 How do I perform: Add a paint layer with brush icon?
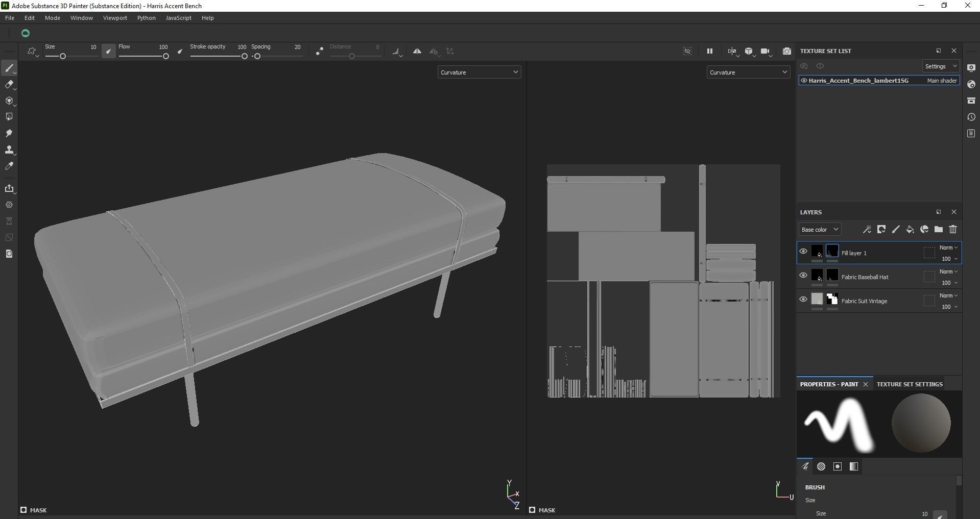pos(895,230)
